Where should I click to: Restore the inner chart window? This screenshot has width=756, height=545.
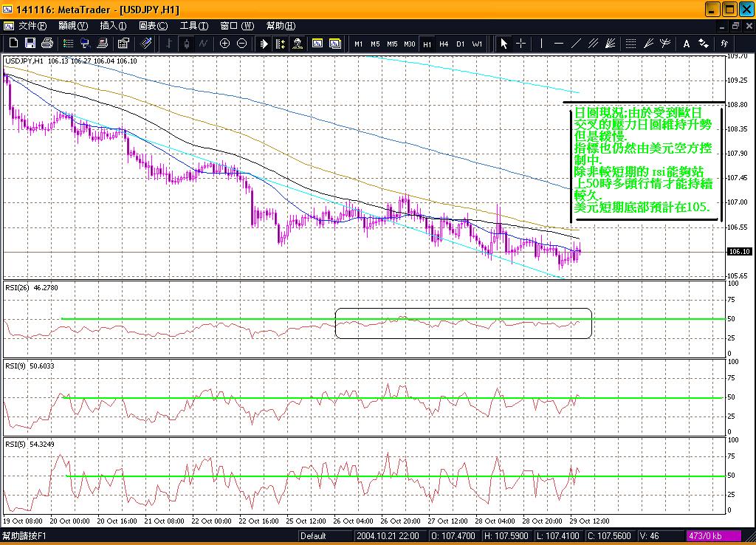click(x=735, y=26)
